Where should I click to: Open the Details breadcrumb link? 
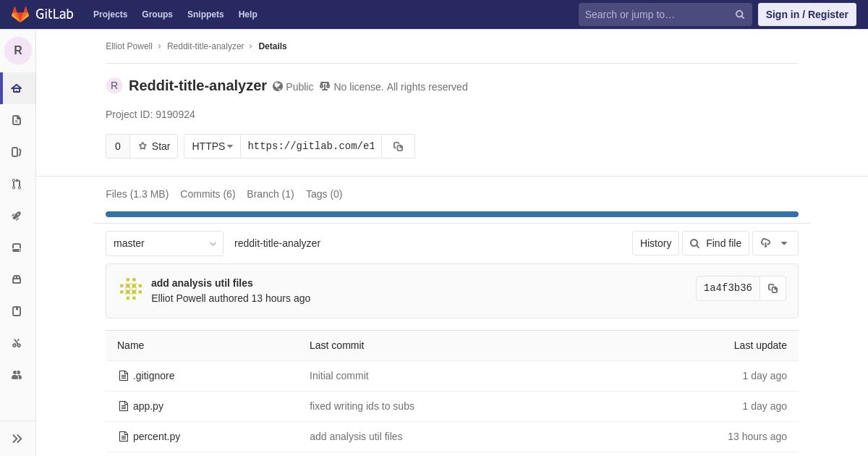click(273, 46)
